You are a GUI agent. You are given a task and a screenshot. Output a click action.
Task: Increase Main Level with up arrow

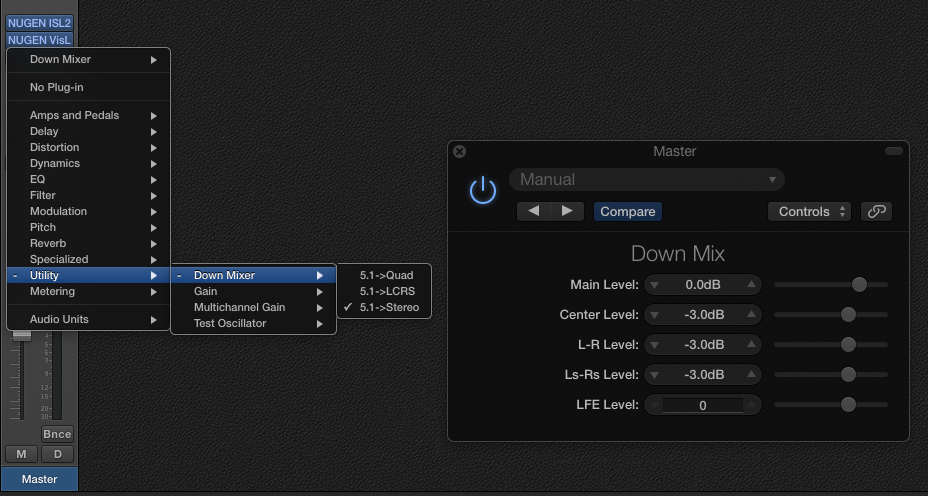[751, 285]
